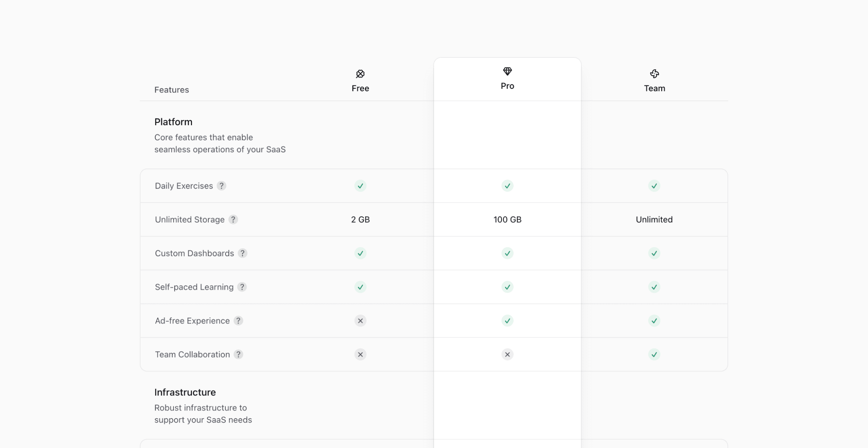Click Daily Exercises checkmark in Free column
The height and width of the screenshot is (448, 868).
tap(360, 186)
